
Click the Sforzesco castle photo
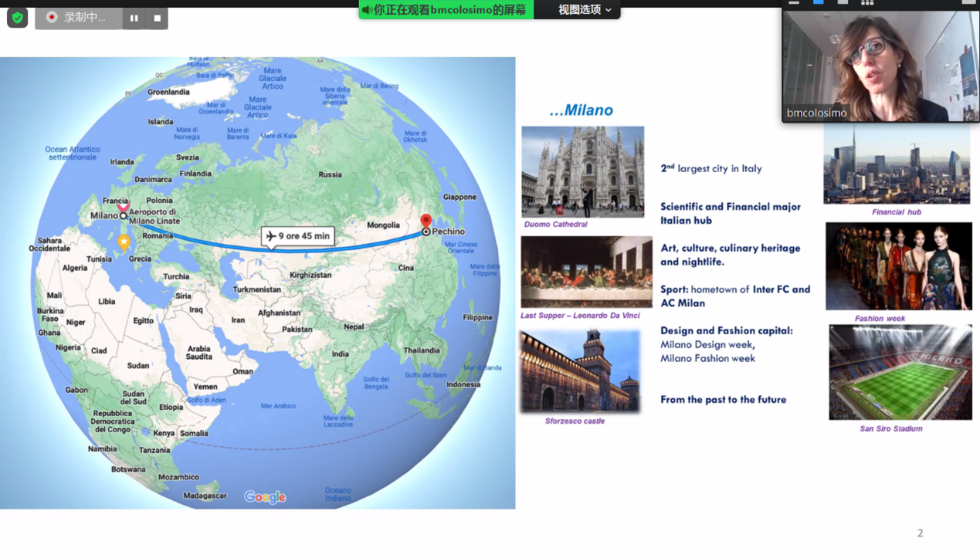(x=580, y=371)
